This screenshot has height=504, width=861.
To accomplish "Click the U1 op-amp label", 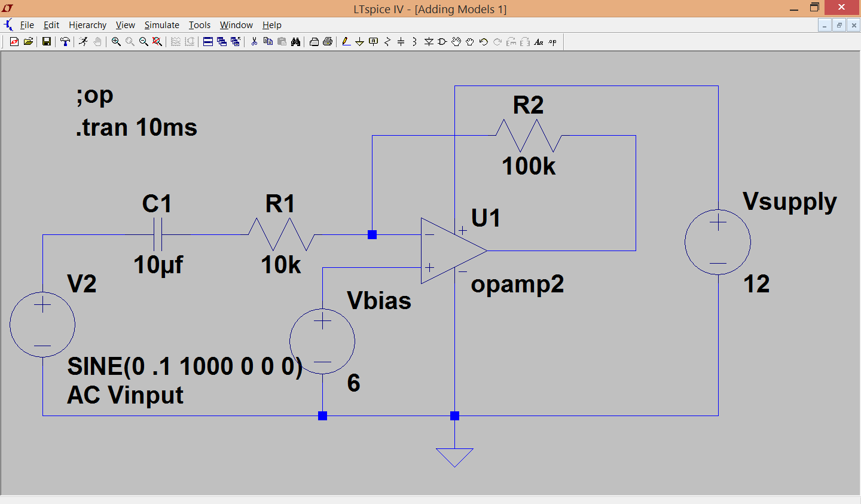I will [x=486, y=218].
